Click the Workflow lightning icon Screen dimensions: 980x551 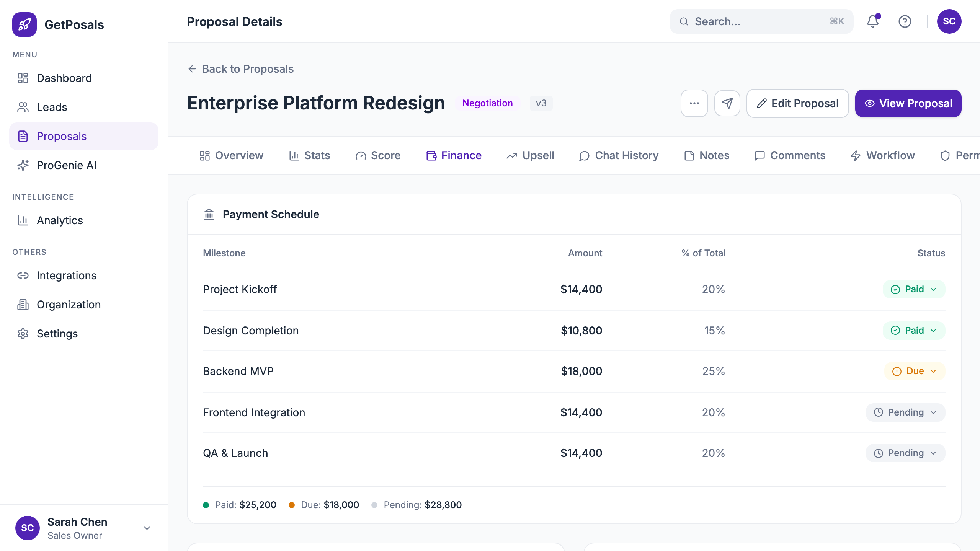(856, 156)
